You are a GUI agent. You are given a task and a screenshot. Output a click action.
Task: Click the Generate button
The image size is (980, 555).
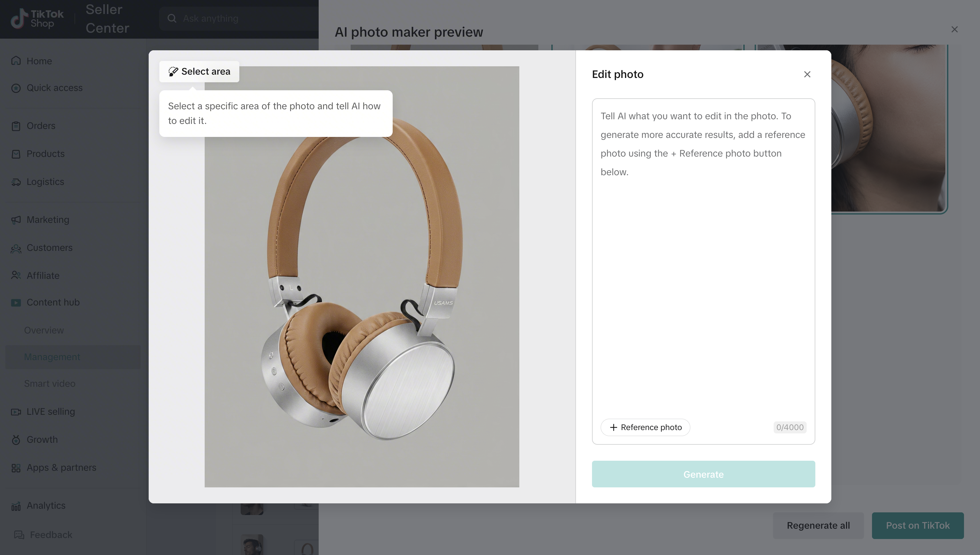click(x=703, y=474)
